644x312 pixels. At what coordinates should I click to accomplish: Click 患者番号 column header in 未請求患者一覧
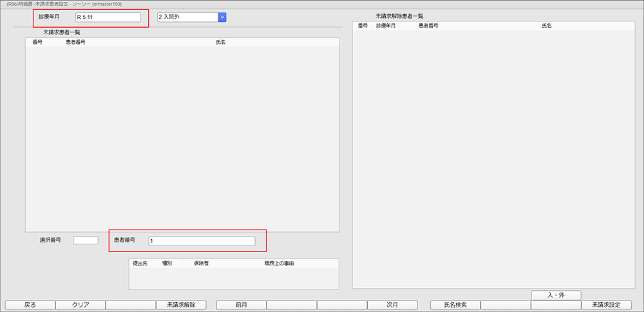tap(75, 43)
